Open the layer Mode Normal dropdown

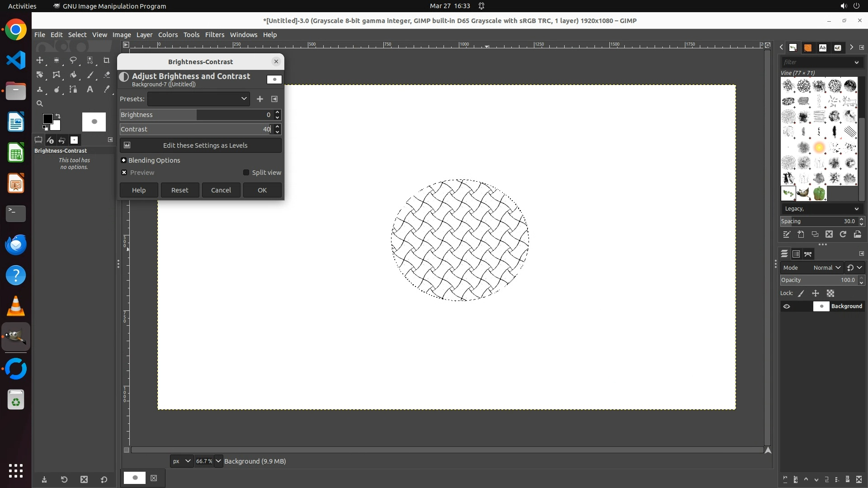pyautogui.click(x=826, y=267)
